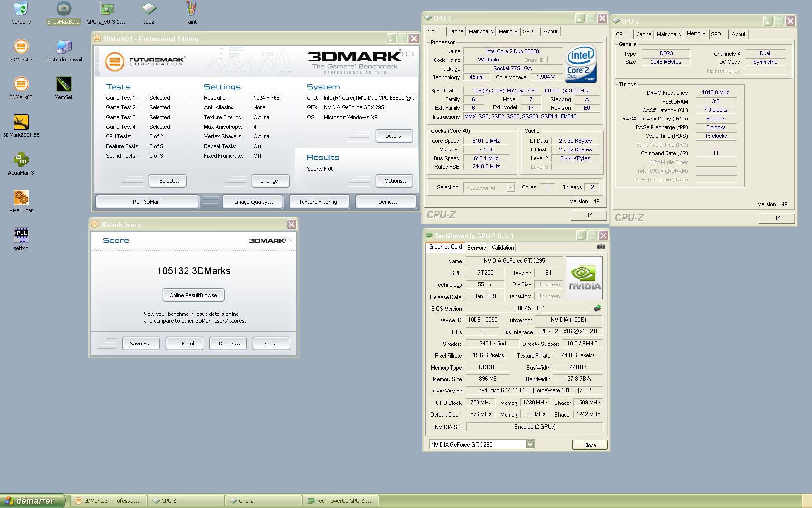Click Close button in GPU-Z
The image size is (812, 508).
590,445
